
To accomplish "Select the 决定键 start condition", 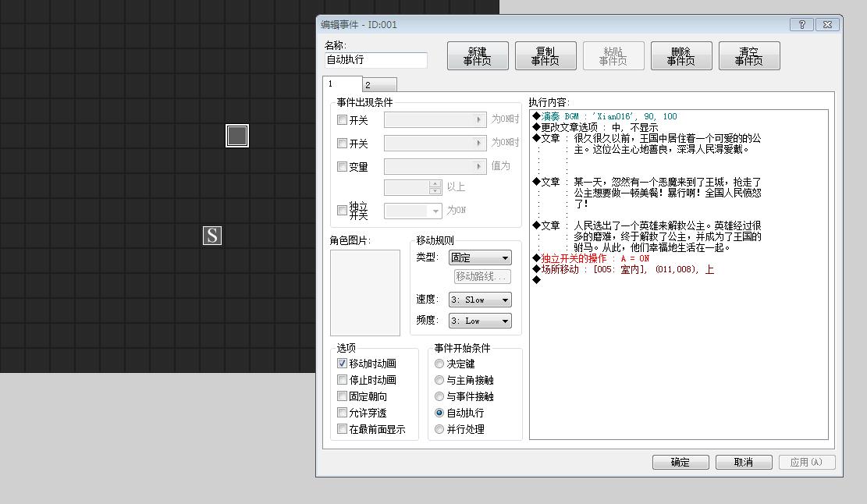I will (x=439, y=364).
